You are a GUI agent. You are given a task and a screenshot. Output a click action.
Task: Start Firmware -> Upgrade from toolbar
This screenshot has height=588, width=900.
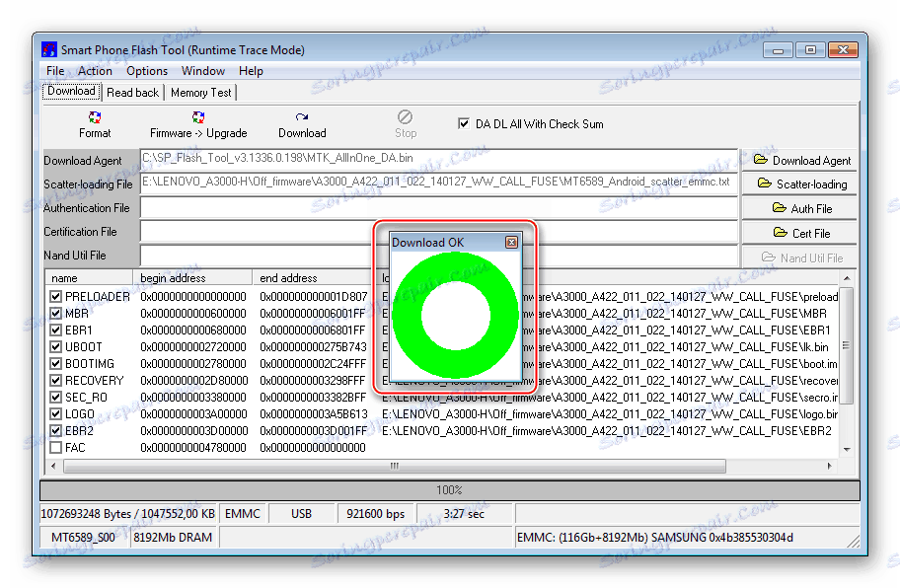(198, 125)
